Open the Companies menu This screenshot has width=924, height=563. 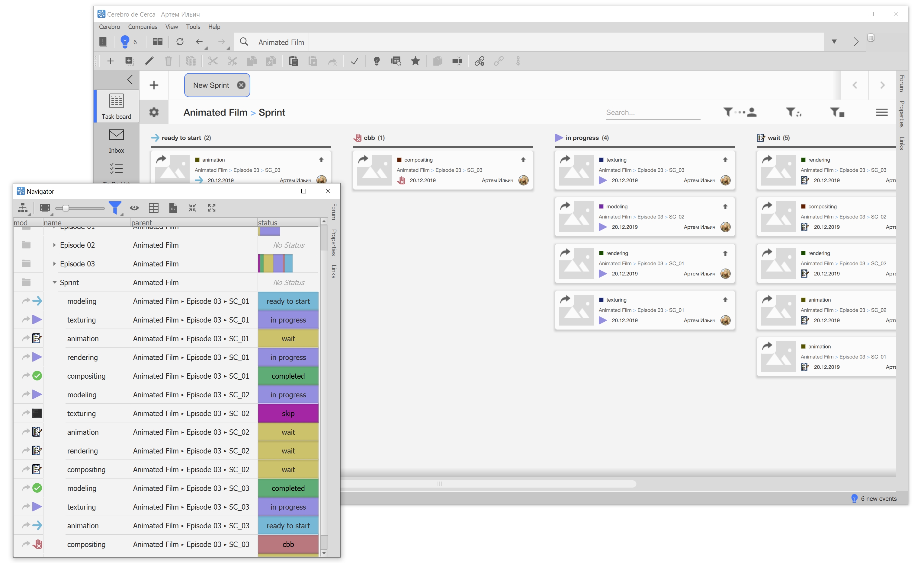coord(143,27)
